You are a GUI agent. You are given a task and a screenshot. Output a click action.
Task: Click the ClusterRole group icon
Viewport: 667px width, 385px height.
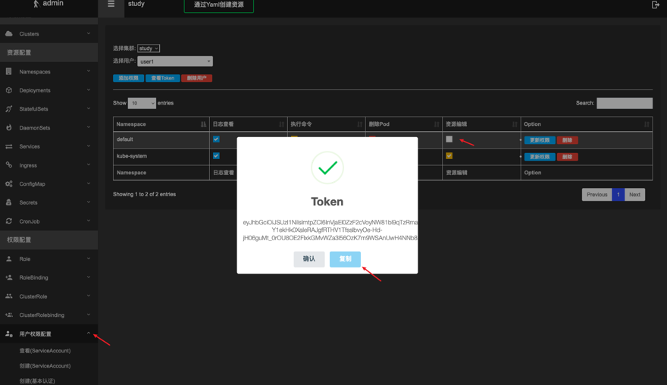point(9,296)
